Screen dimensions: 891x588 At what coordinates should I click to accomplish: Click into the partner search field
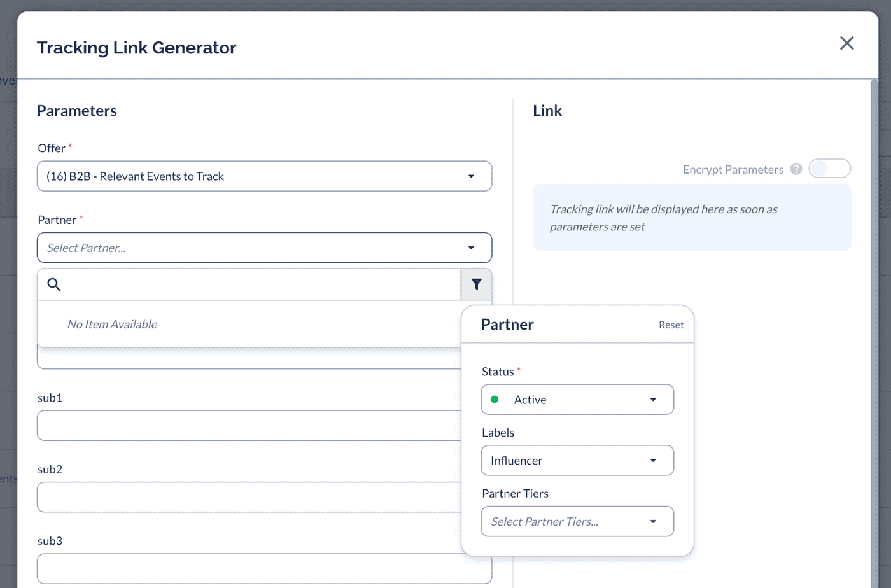[x=261, y=284]
